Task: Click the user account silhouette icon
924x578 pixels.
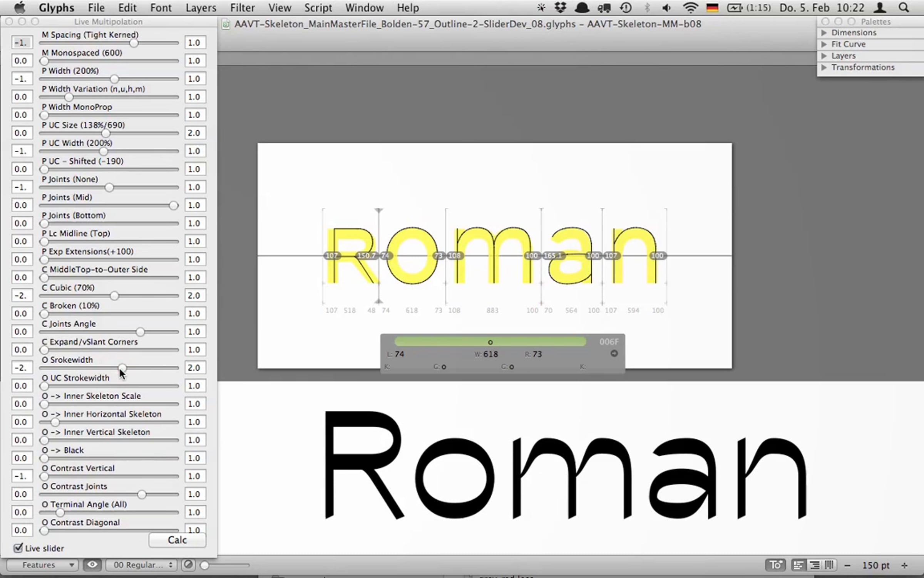Action: (880, 8)
